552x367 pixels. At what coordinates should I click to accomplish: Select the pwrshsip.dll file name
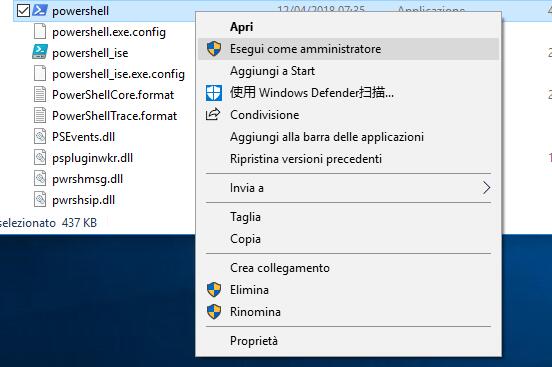click(x=83, y=200)
